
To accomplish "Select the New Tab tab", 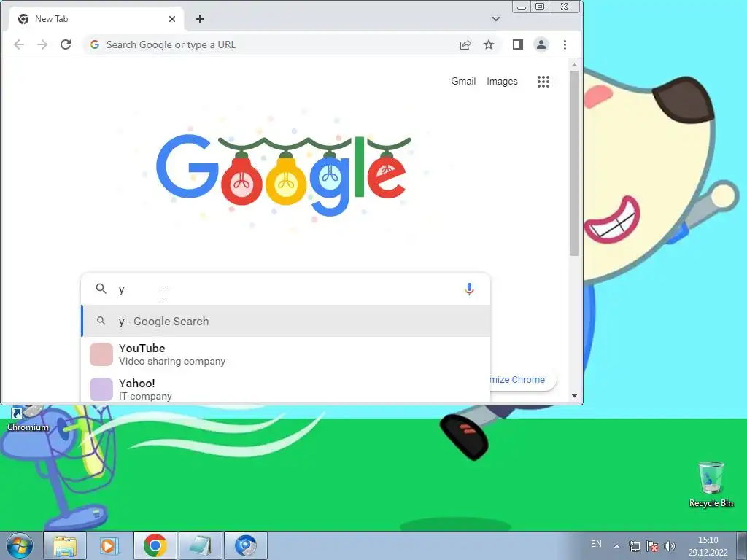I will pyautogui.click(x=96, y=19).
